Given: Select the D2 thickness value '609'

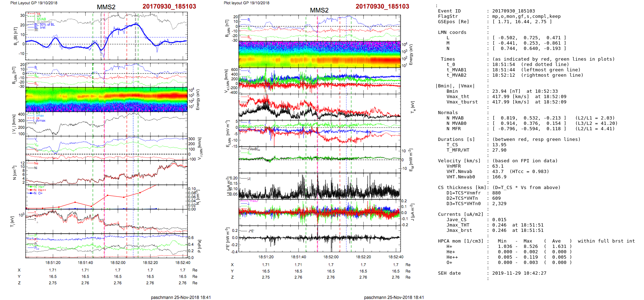Looking at the screenshot, I should pos(496,198).
